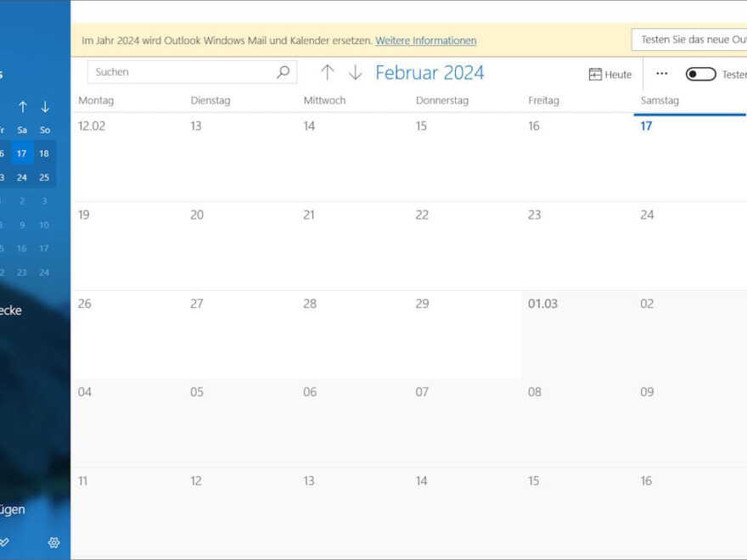The image size is (747, 560).
Task: Click the Dienstag column header
Action: pyautogui.click(x=211, y=100)
